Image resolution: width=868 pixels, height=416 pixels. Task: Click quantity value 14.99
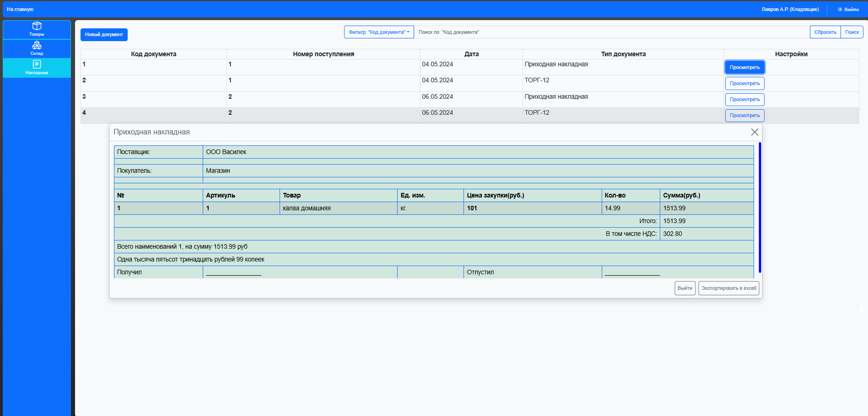point(612,208)
